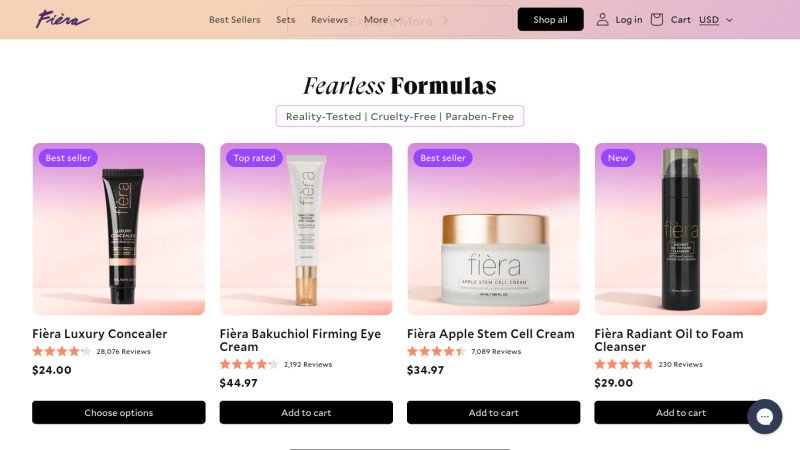Open the shopping cart icon
The width and height of the screenshot is (800, 450).
click(x=657, y=19)
